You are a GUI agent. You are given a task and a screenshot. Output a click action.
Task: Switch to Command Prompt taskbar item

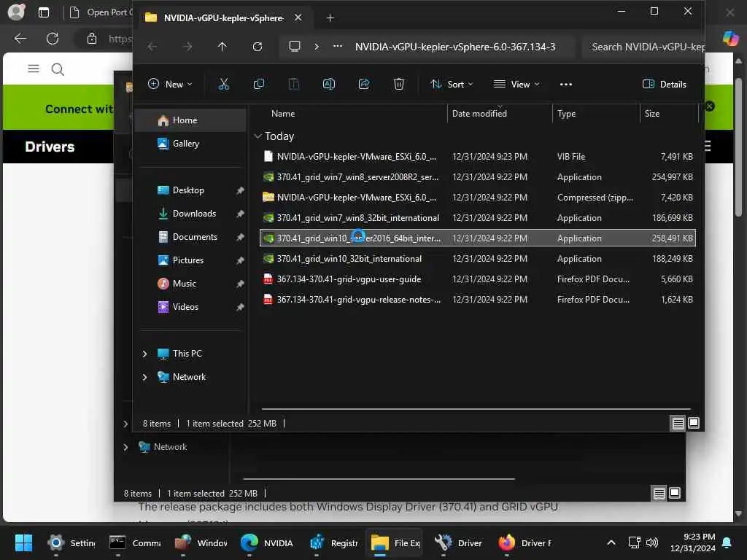click(x=134, y=542)
